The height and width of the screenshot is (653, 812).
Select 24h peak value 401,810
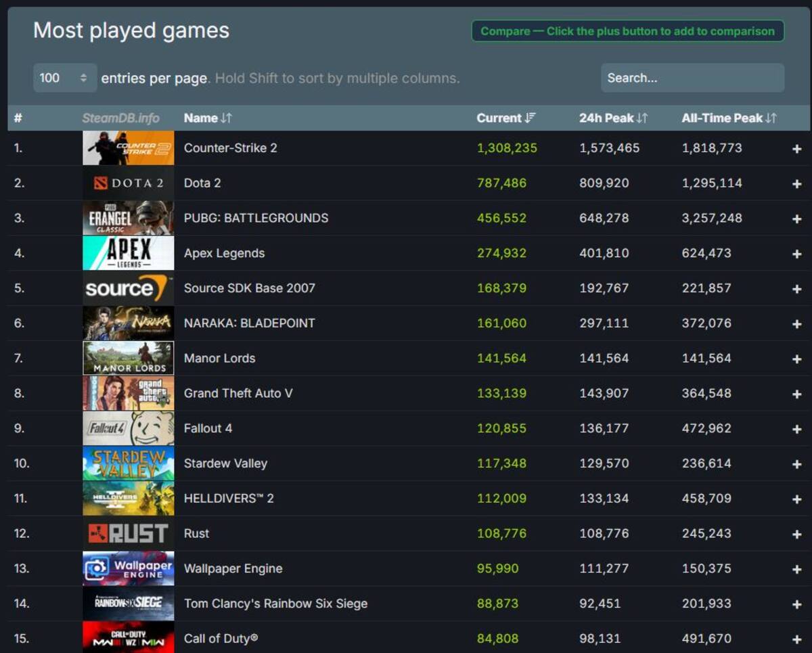604,253
